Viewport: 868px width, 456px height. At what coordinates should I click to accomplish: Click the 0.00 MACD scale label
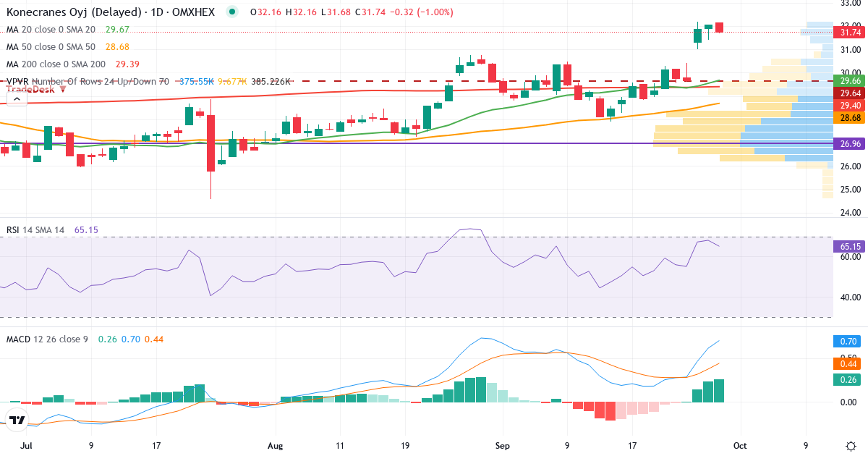click(850, 402)
